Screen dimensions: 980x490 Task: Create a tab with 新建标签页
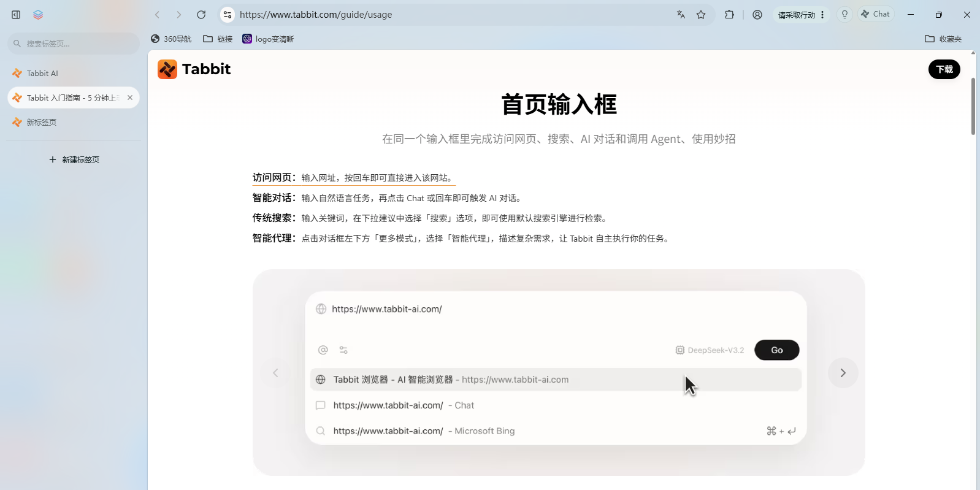[74, 159]
